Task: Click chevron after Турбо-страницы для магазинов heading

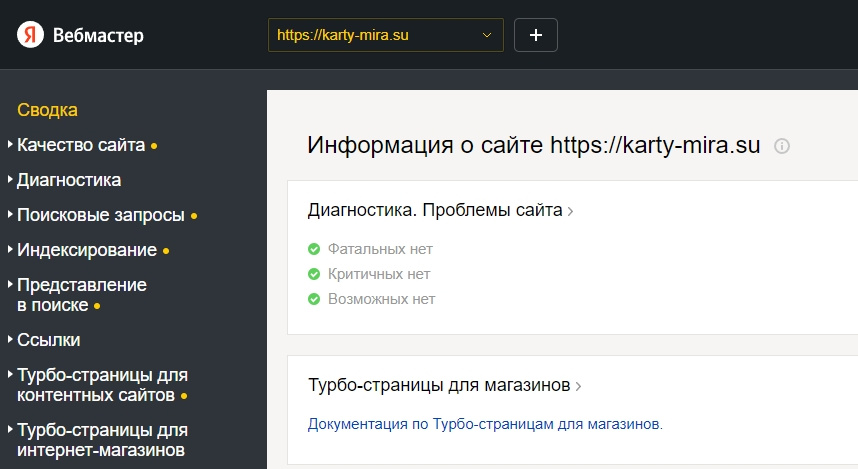Action: point(579,385)
